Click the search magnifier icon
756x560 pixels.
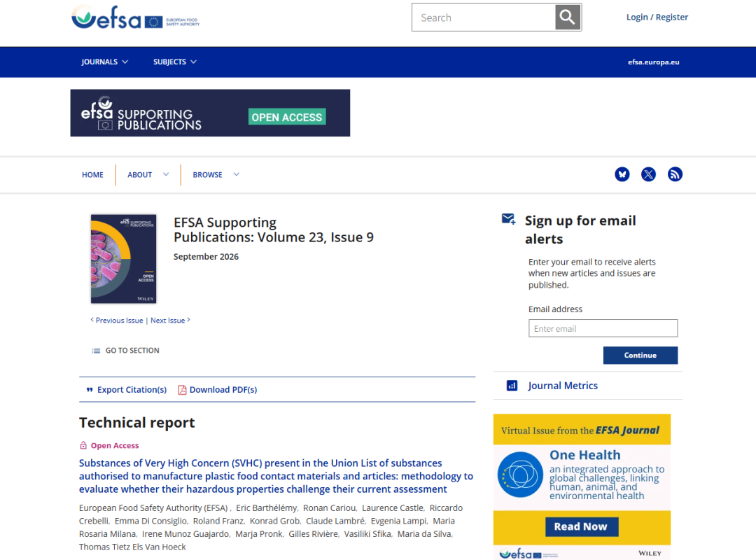coord(568,17)
